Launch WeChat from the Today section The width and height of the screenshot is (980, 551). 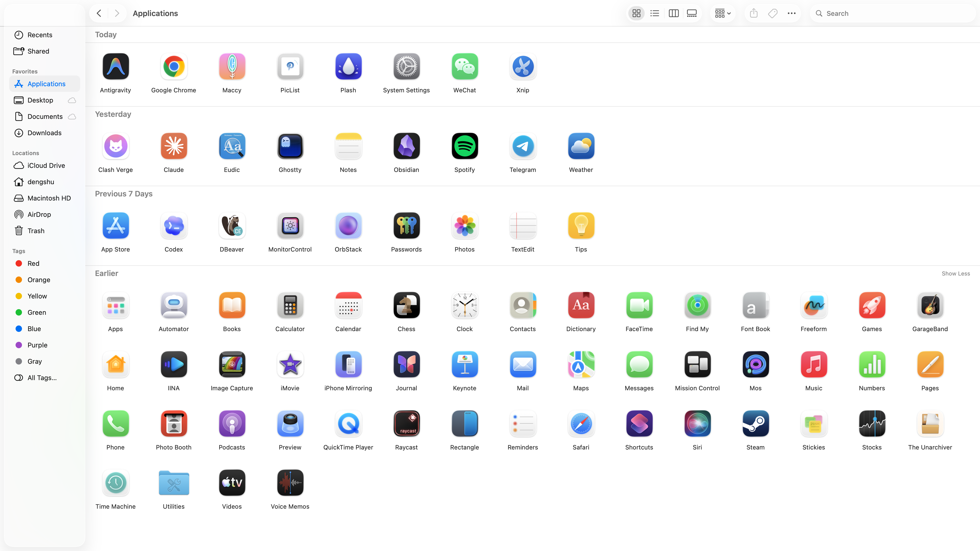point(464,67)
